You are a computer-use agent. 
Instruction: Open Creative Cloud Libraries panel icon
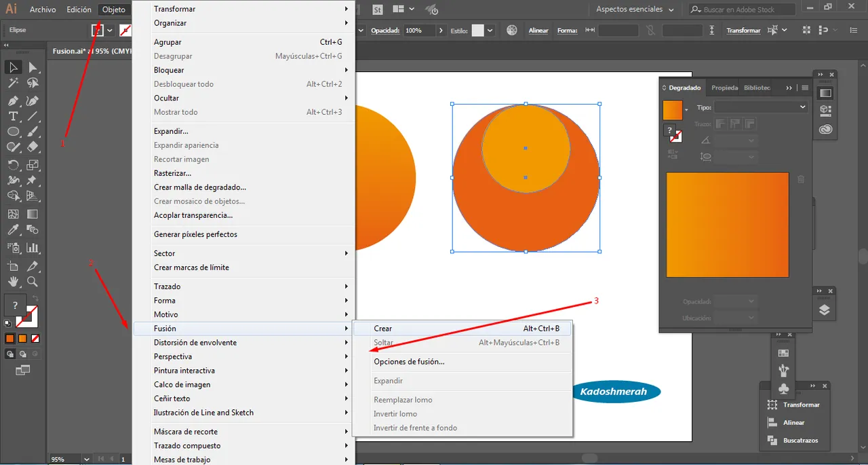click(825, 129)
